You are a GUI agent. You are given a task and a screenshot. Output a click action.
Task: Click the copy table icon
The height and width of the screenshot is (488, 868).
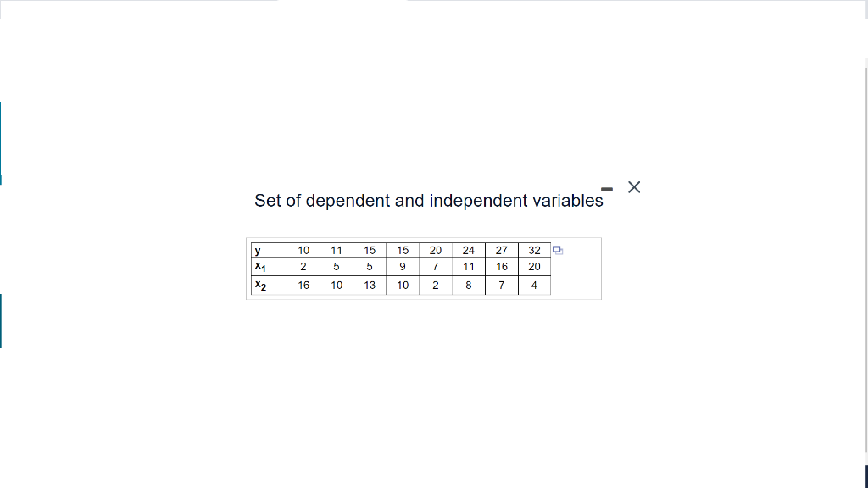click(x=557, y=249)
